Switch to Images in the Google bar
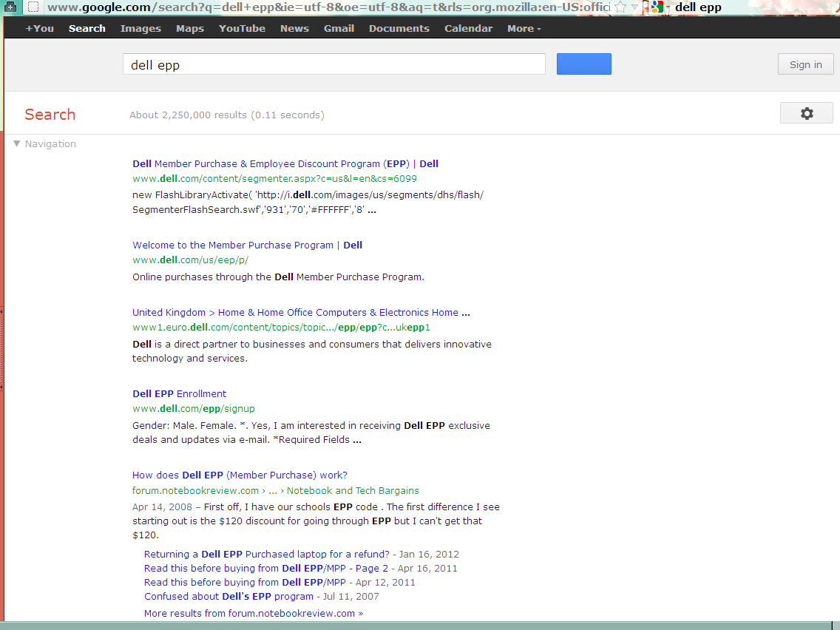 coord(140,29)
